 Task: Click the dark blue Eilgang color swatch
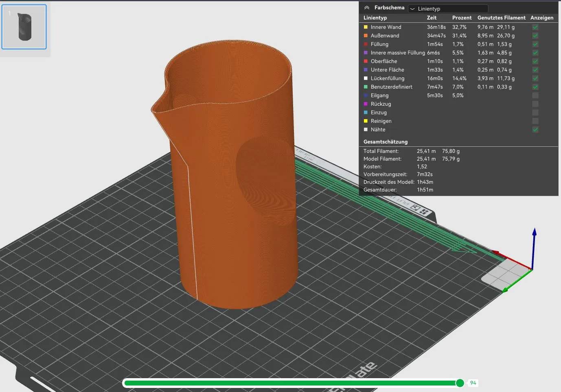coord(366,96)
